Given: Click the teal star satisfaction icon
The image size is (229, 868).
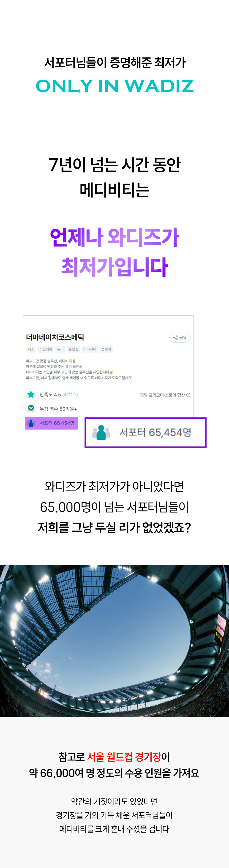Looking at the screenshot, I should coord(31,395).
